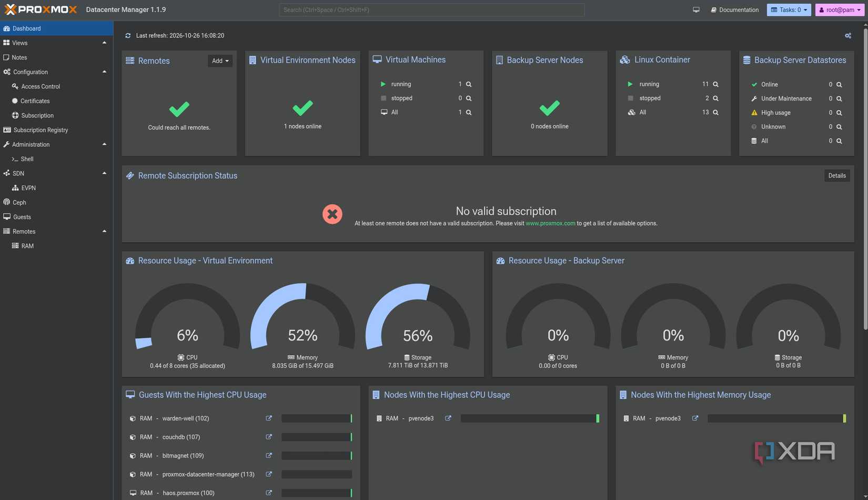Screen dimensions: 868x500
Task: Open pvenode3 link in CPU usage panel
Action: pos(448,418)
